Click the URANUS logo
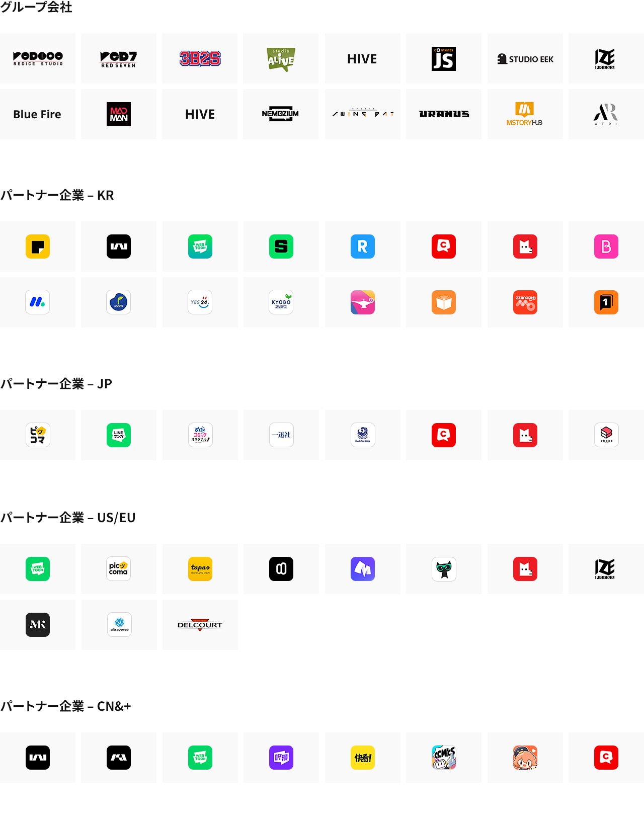The image size is (644, 826). [444, 114]
